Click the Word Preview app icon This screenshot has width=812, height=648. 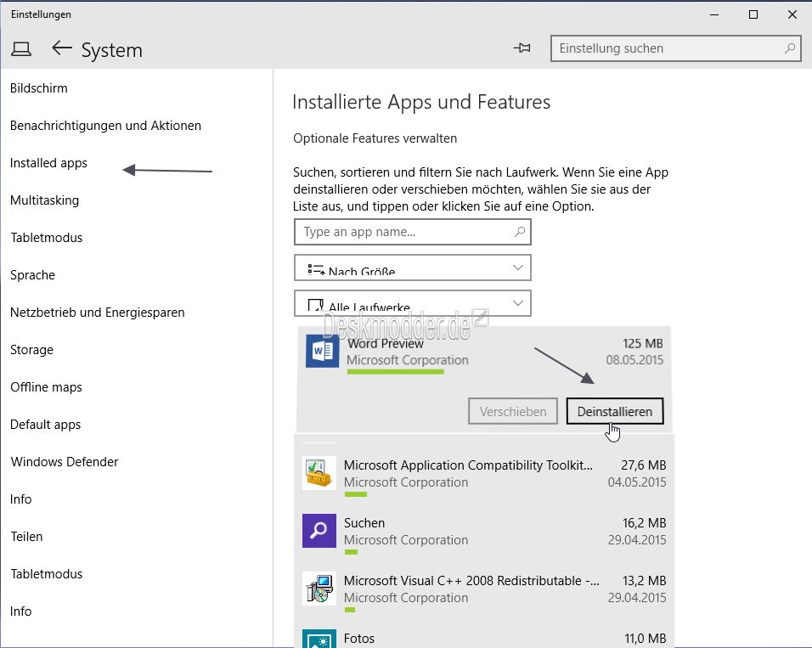(322, 352)
